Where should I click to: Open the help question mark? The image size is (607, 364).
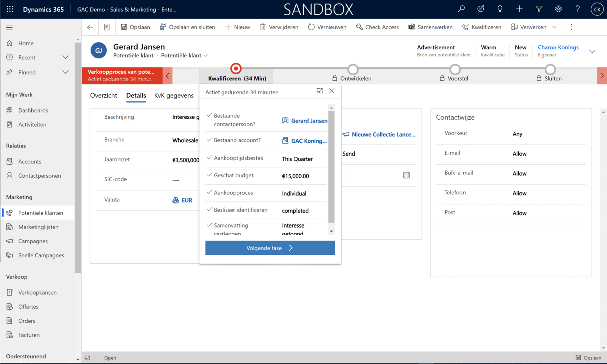(577, 9)
